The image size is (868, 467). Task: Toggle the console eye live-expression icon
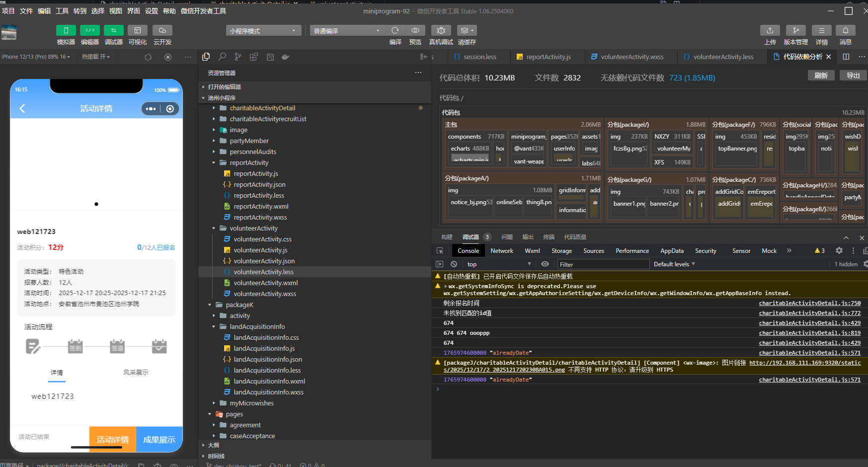pos(545,264)
